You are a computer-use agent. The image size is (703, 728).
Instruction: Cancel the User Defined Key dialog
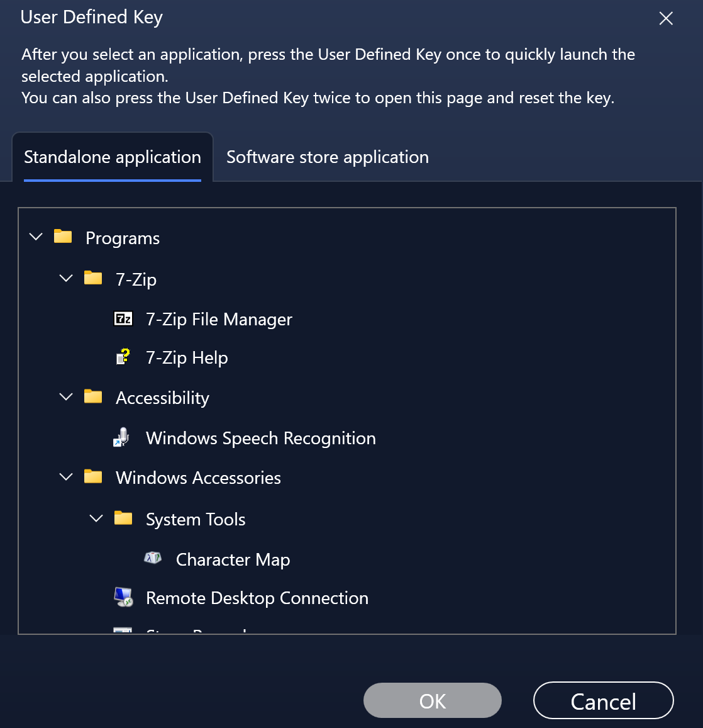pos(603,700)
